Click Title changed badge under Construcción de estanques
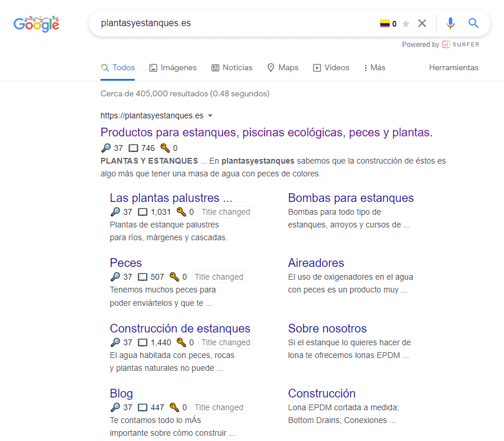The height and width of the screenshot is (441, 504). [x=226, y=342]
